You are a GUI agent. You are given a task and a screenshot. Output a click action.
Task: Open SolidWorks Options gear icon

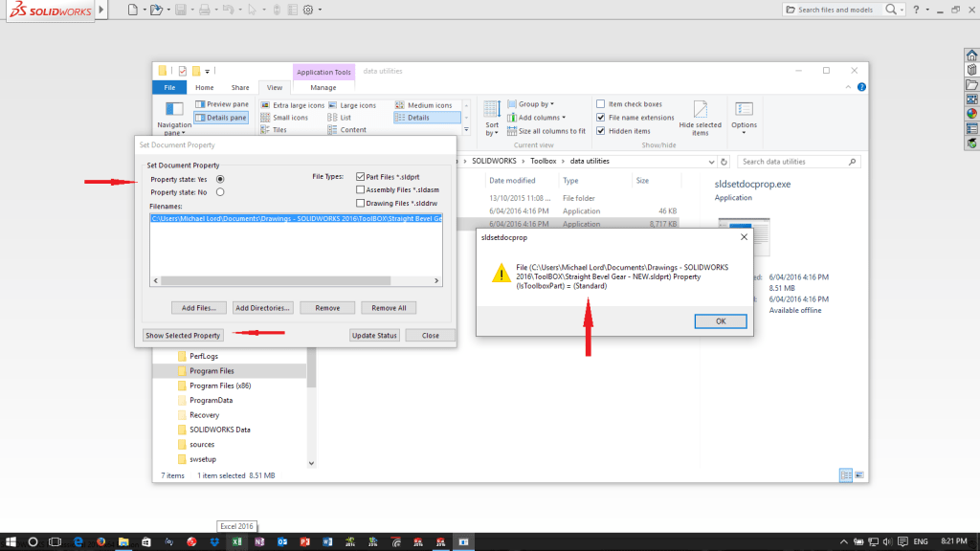pos(308,10)
